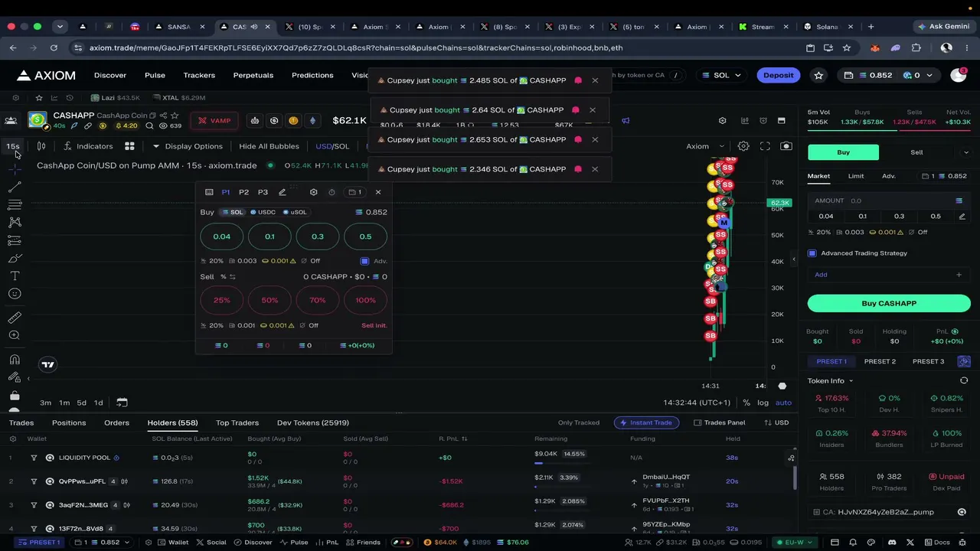Click the watchlist star in header
The image size is (980, 551).
coord(819,75)
